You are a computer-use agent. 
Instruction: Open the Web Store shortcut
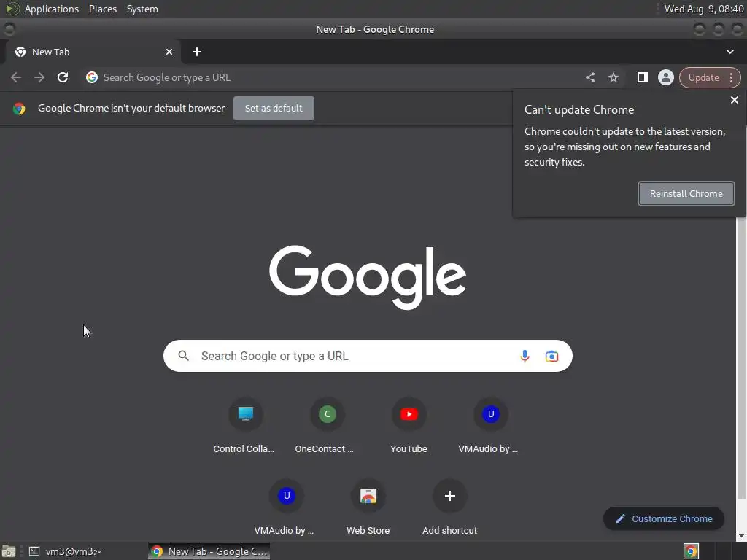coord(368,506)
